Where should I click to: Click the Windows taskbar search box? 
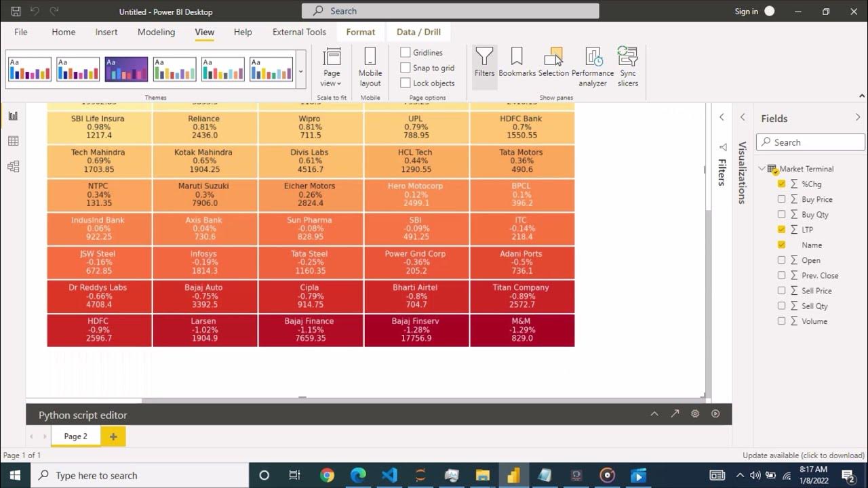[x=140, y=475]
